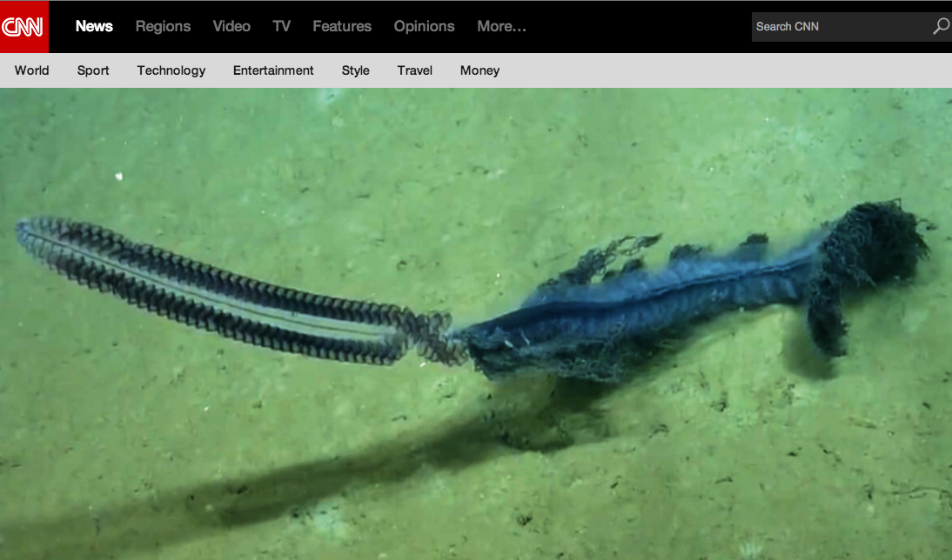Go to Entertainment news
This screenshot has width=952, height=560.
point(273,70)
